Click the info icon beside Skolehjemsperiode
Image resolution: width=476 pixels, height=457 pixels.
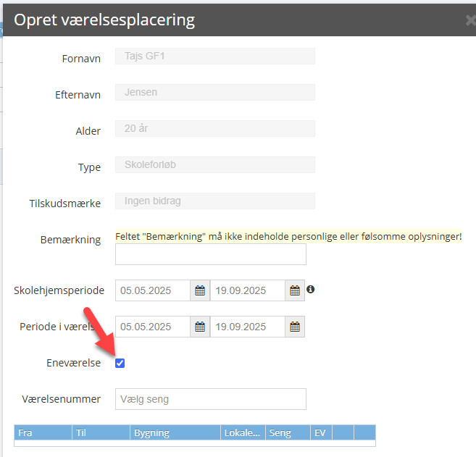tap(311, 290)
